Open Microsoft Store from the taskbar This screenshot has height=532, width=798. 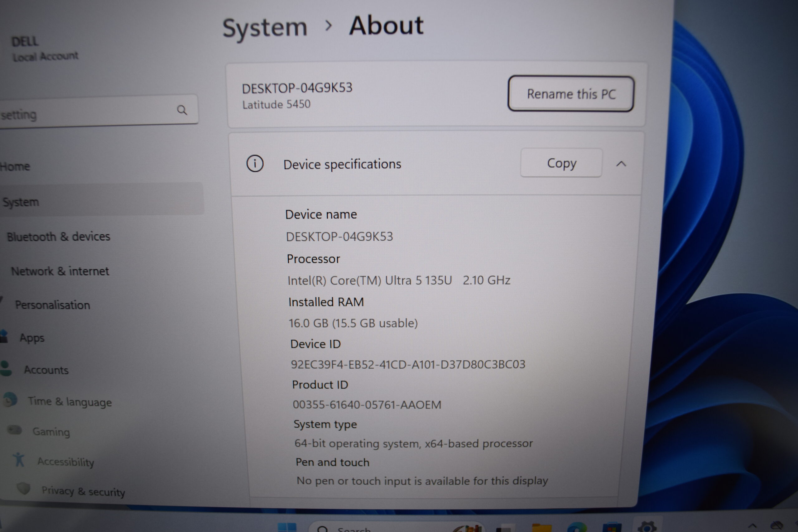point(612,528)
